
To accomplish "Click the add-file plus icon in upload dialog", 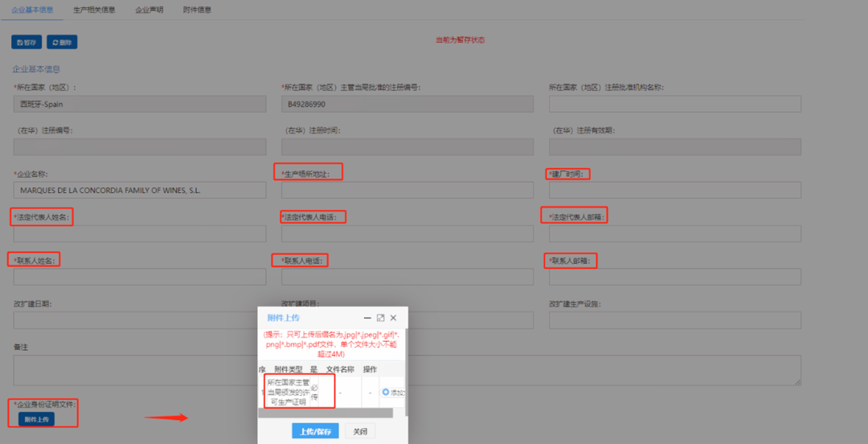I will pos(386,393).
